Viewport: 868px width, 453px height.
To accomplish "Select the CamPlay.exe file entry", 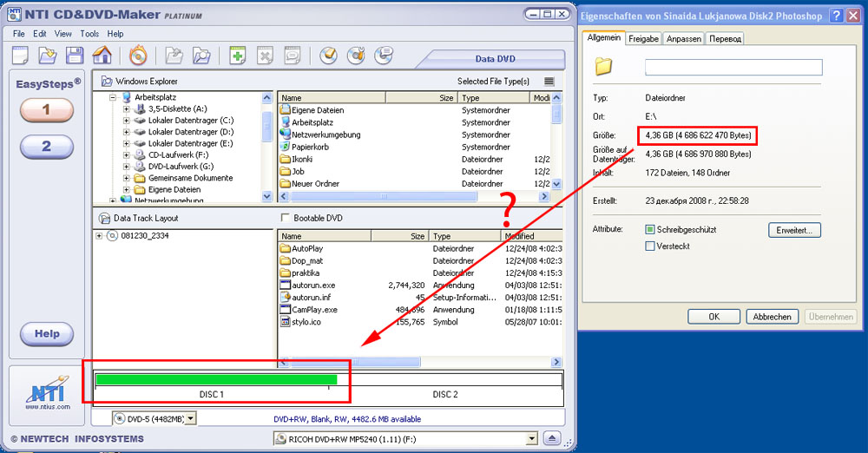I will (314, 310).
